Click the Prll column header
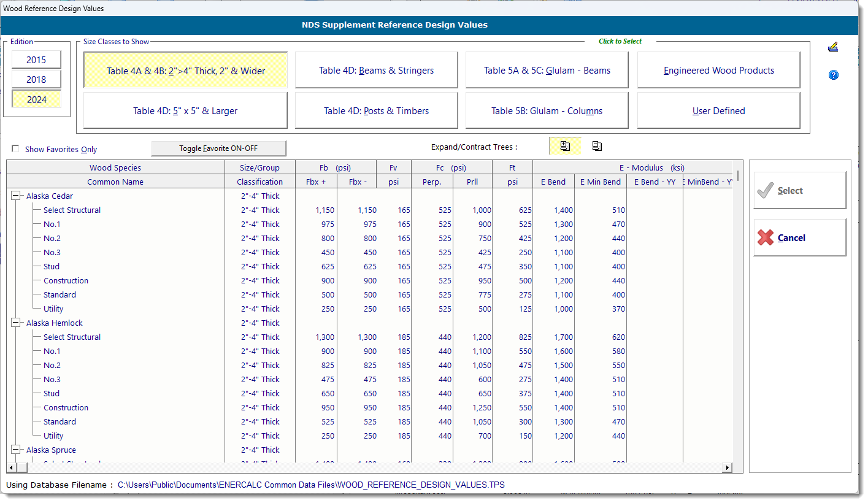The image size is (868, 503). (472, 182)
